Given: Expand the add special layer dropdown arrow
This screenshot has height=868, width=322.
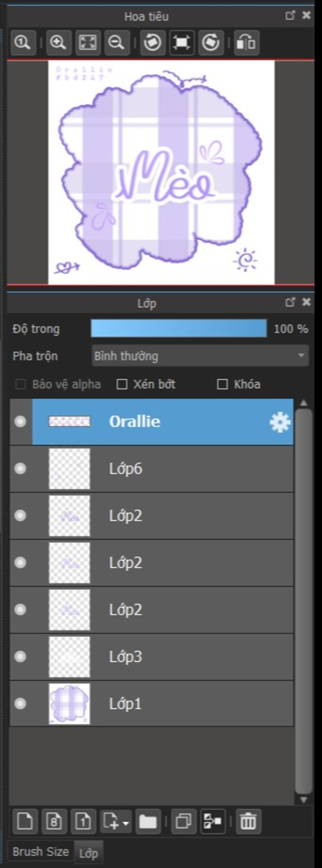Looking at the screenshot, I should pos(126,823).
